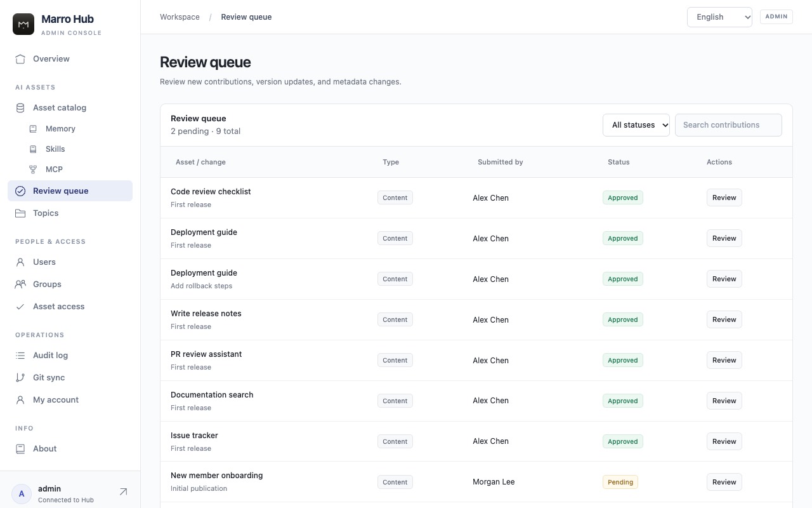Review the Add rollback steps change
Viewport: 812px width, 508px height.
point(724,279)
